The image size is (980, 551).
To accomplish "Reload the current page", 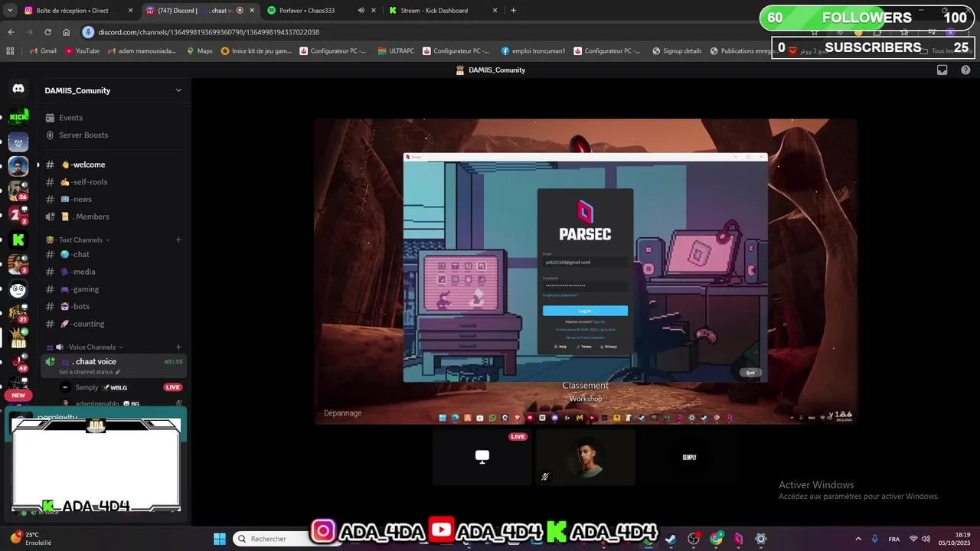I will pos(47,32).
